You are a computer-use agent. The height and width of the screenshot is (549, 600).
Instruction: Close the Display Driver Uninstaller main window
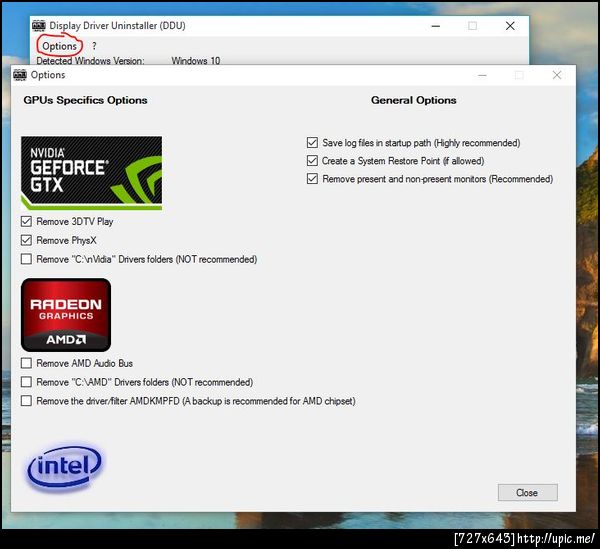pos(510,26)
